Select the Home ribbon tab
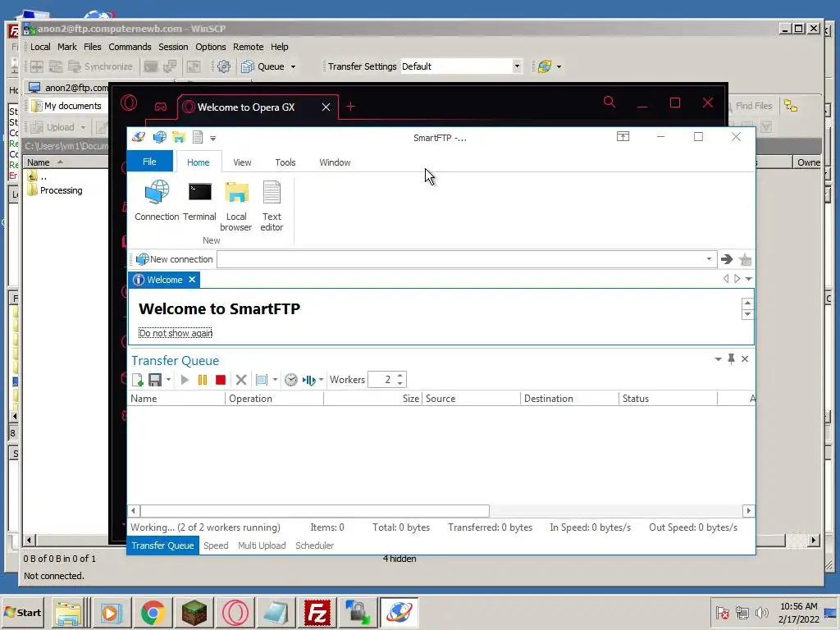Image resolution: width=840 pixels, height=630 pixels. [199, 162]
